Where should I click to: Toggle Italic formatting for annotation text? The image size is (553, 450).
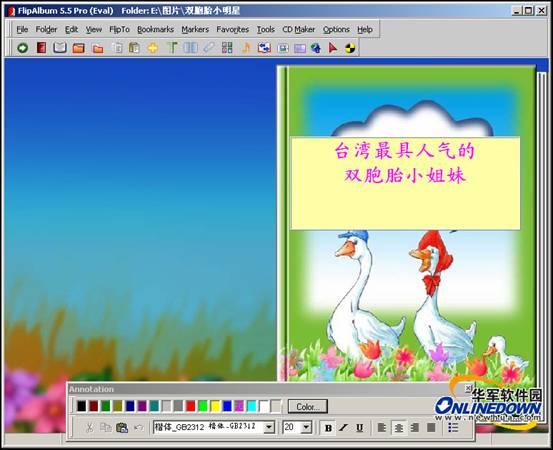click(343, 428)
